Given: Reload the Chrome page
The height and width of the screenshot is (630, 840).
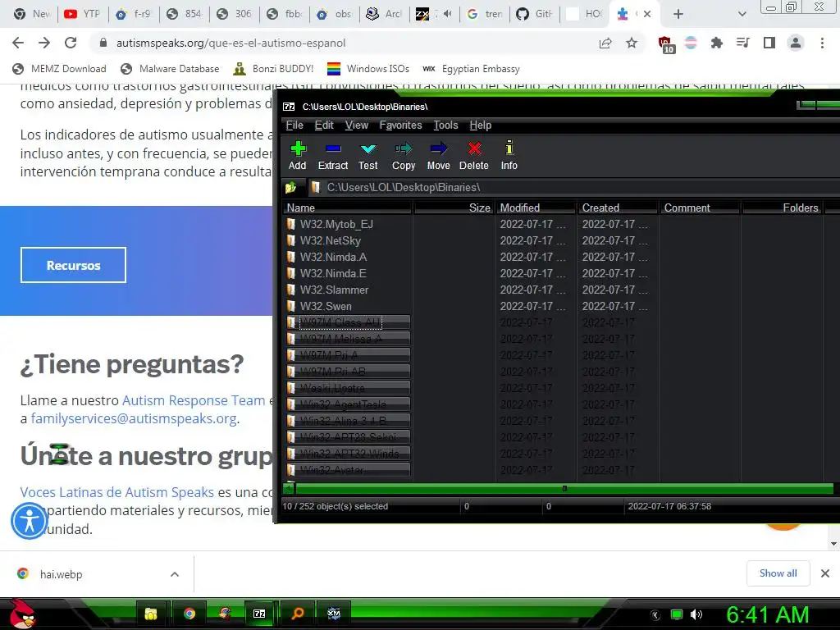Looking at the screenshot, I should [71, 43].
